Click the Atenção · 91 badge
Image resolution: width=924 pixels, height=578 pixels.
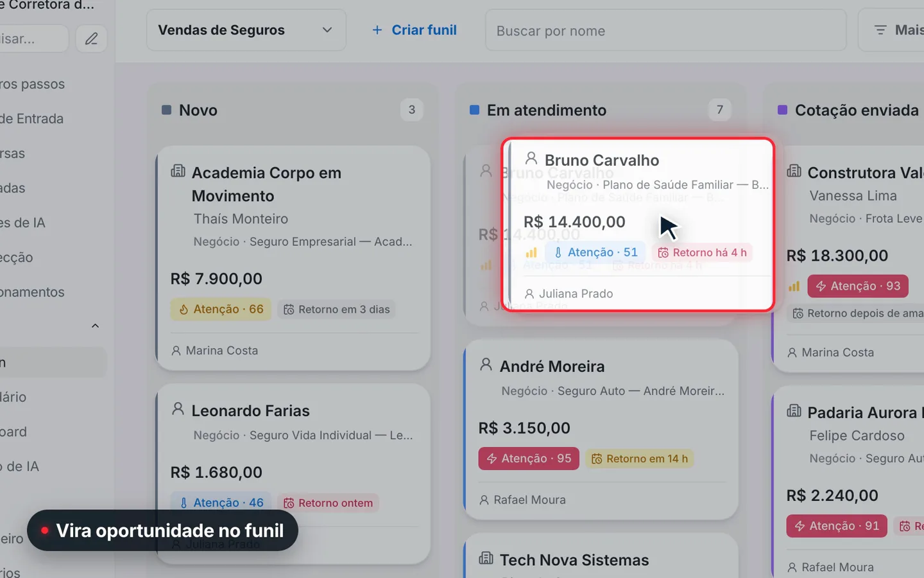(837, 526)
